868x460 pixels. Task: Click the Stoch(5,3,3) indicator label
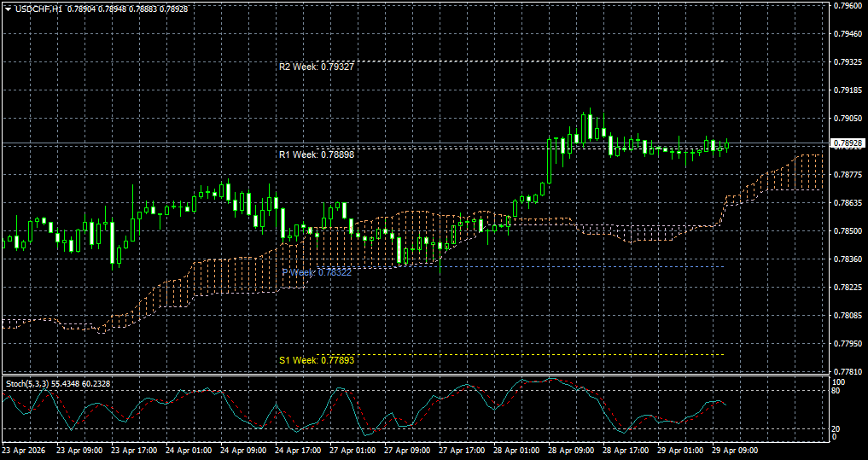pyautogui.click(x=27, y=383)
